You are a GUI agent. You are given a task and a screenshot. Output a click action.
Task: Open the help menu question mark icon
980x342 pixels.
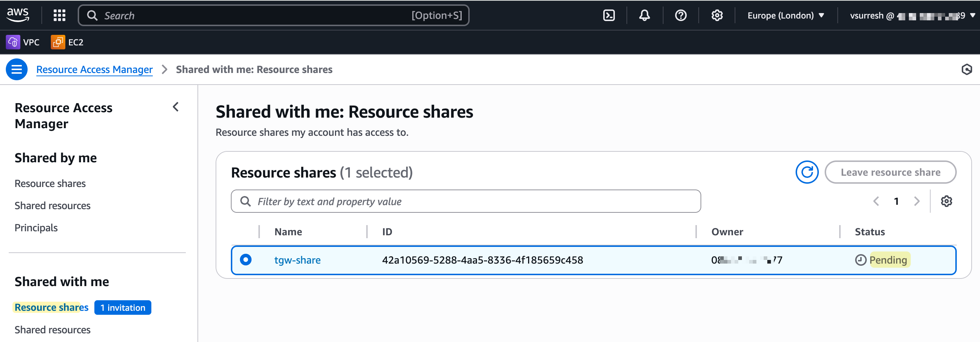681,15
